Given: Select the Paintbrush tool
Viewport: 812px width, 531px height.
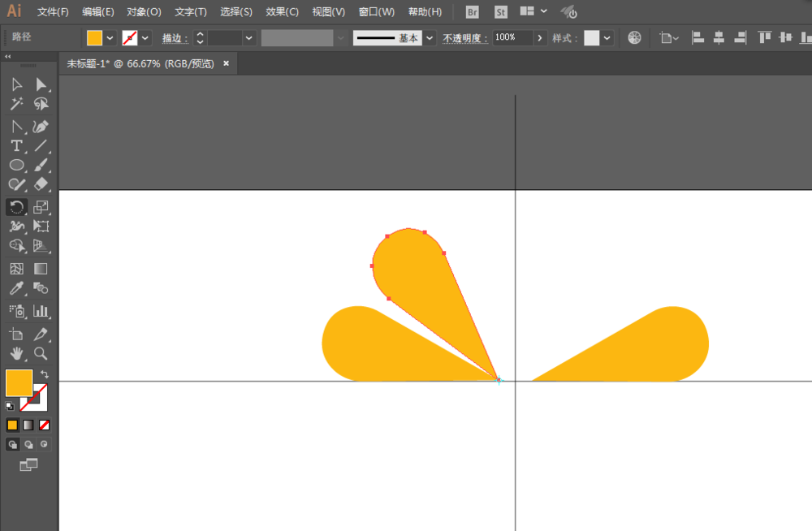Looking at the screenshot, I should pyautogui.click(x=41, y=166).
